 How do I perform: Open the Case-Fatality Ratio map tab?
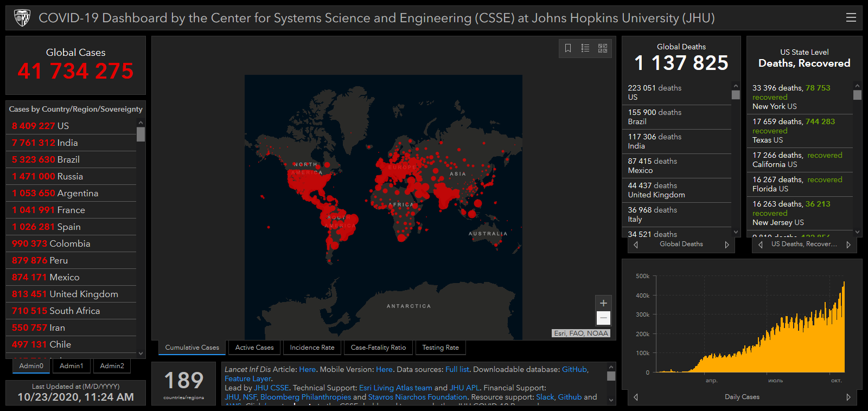pos(378,348)
